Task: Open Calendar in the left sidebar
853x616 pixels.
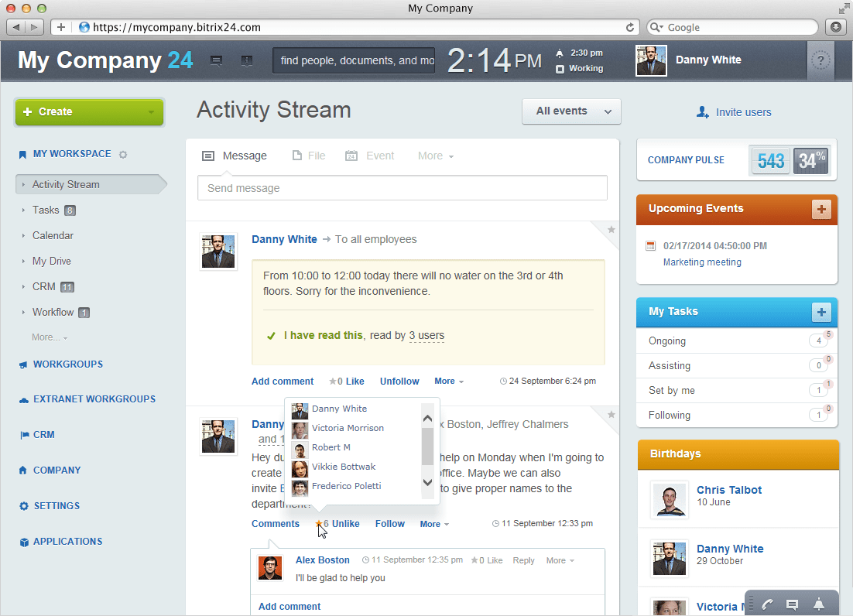Action: click(53, 236)
